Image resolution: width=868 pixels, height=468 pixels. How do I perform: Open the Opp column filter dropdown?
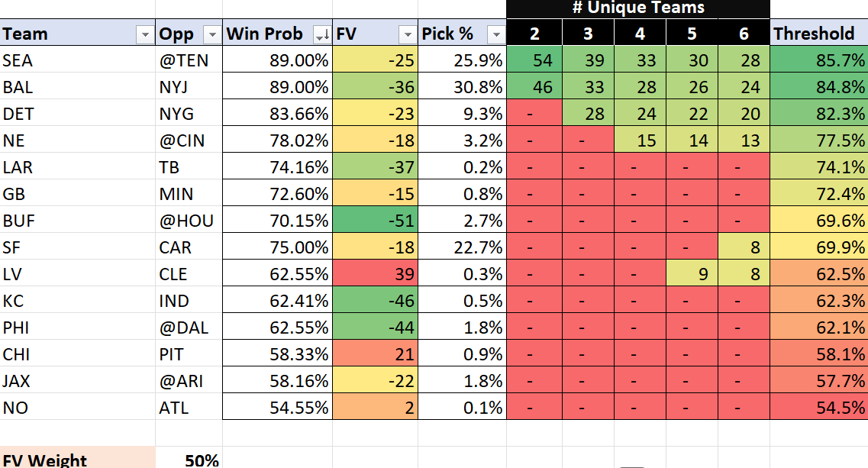click(211, 34)
